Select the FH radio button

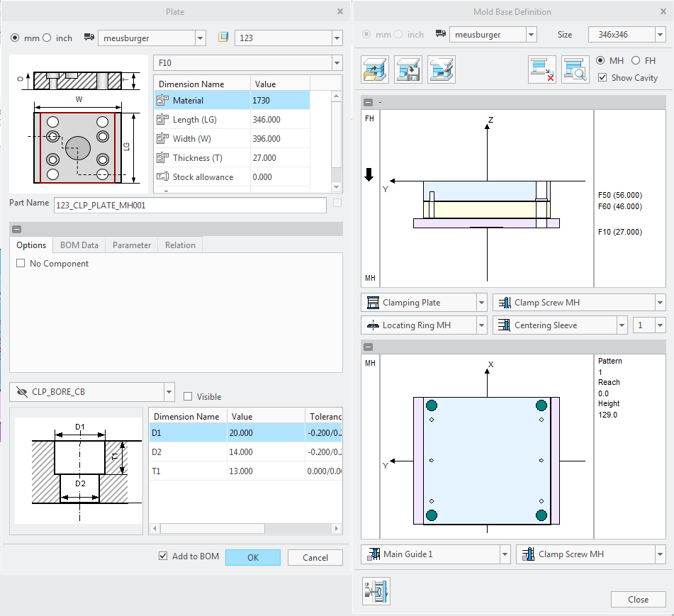pyautogui.click(x=635, y=61)
